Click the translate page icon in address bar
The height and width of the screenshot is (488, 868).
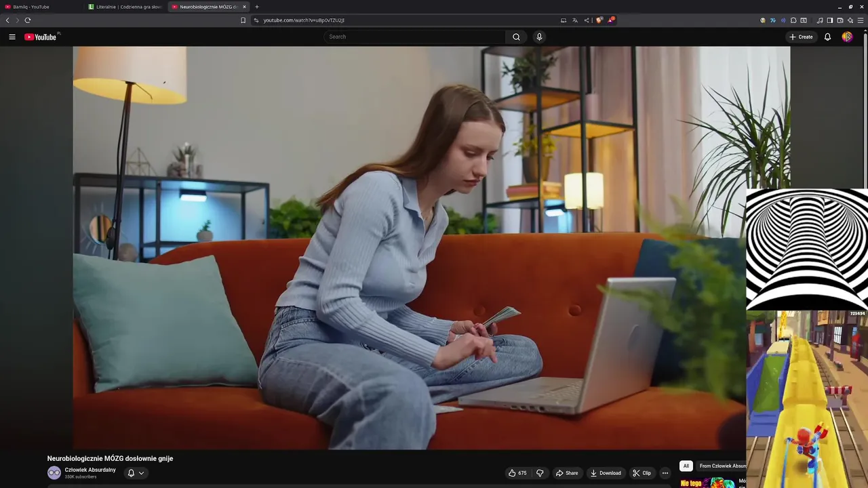click(x=575, y=20)
